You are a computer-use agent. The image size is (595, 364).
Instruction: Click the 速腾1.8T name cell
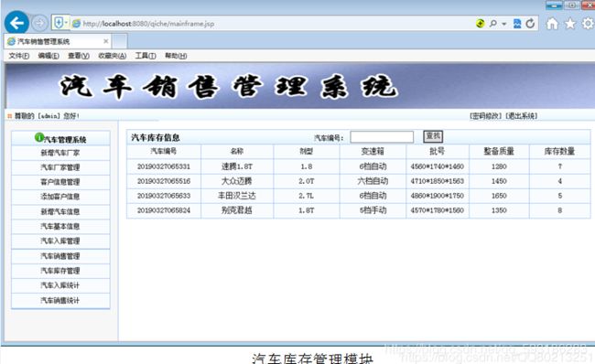point(237,166)
